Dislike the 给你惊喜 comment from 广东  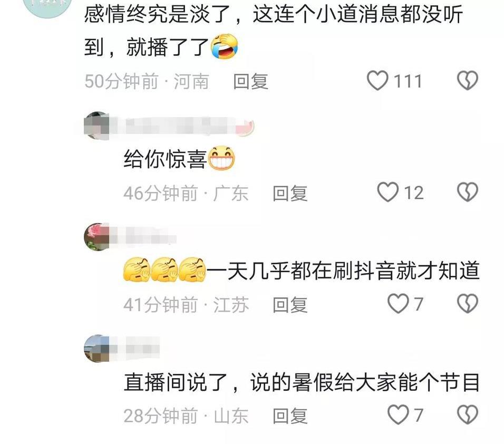(x=467, y=192)
